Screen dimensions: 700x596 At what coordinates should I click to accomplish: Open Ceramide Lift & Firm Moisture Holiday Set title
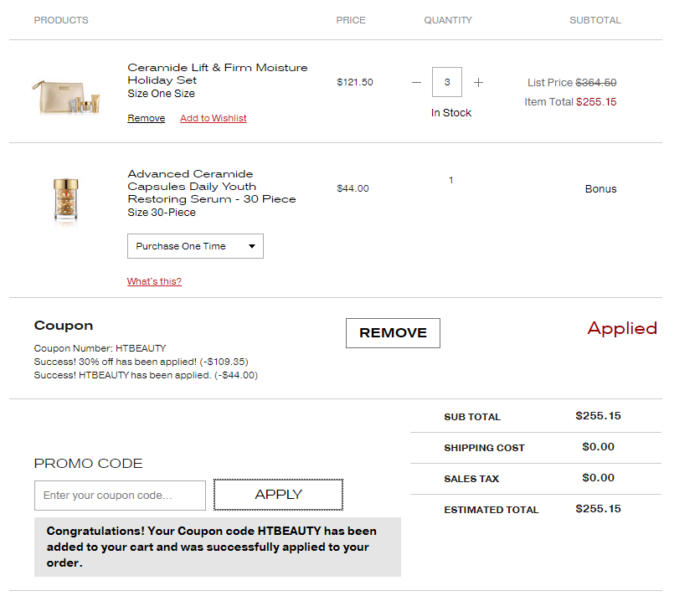pos(217,74)
